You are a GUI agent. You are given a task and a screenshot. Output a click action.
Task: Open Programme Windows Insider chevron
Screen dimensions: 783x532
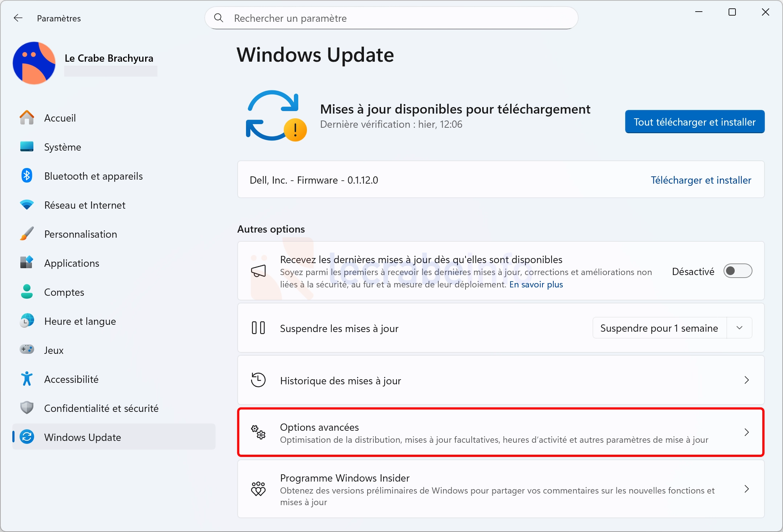746,489
